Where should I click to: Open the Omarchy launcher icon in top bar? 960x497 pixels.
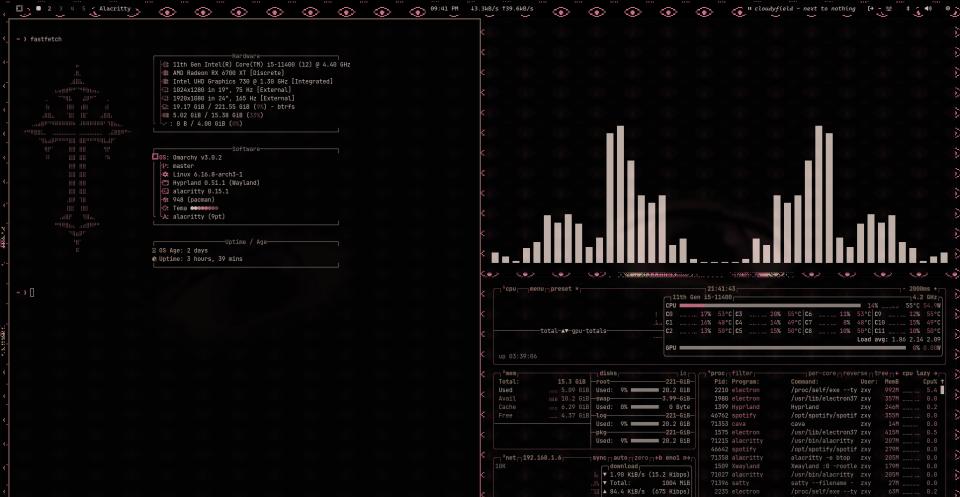[20, 9]
